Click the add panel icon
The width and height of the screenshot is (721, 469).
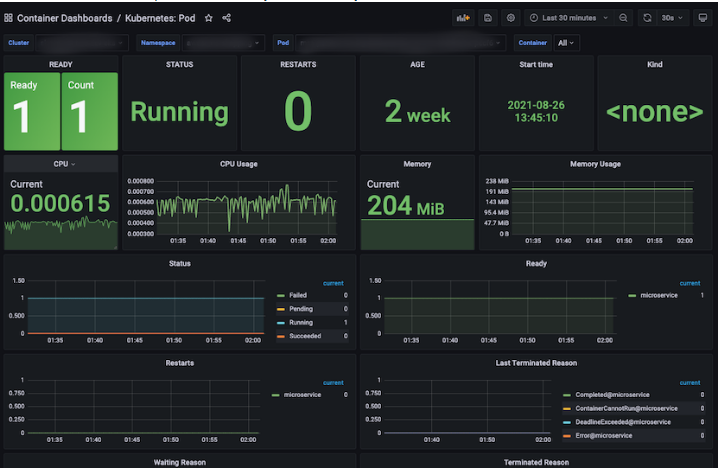[463, 18]
